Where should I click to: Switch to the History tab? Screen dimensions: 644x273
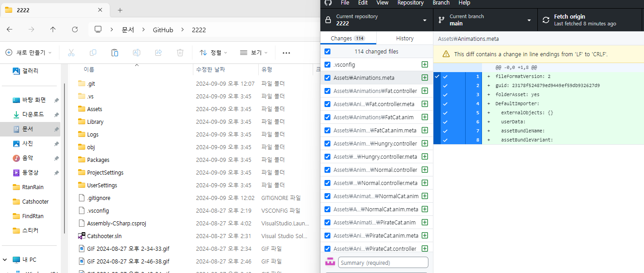click(405, 39)
